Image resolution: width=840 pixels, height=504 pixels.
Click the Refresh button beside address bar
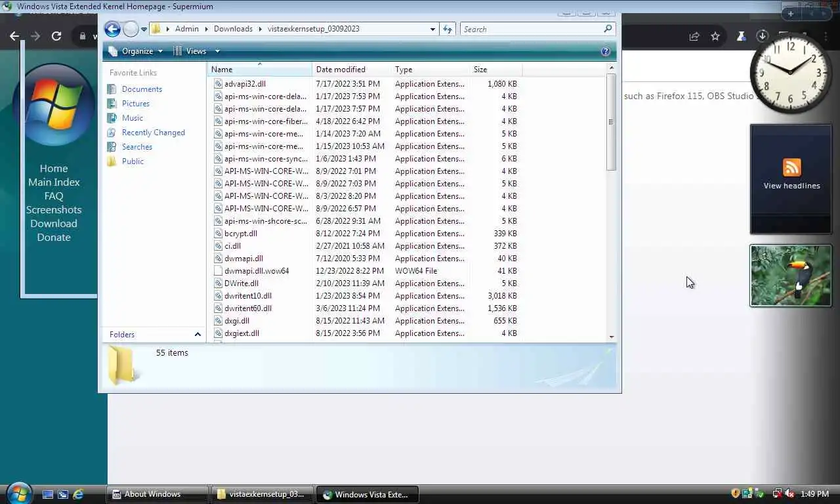(x=448, y=29)
